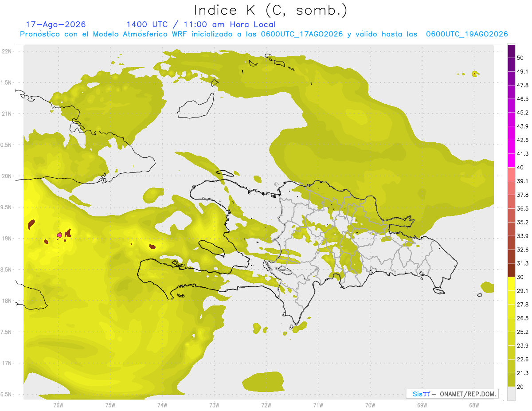Click the '32.6' value on the color scale
Screen dimensions: 532x411
point(523,250)
